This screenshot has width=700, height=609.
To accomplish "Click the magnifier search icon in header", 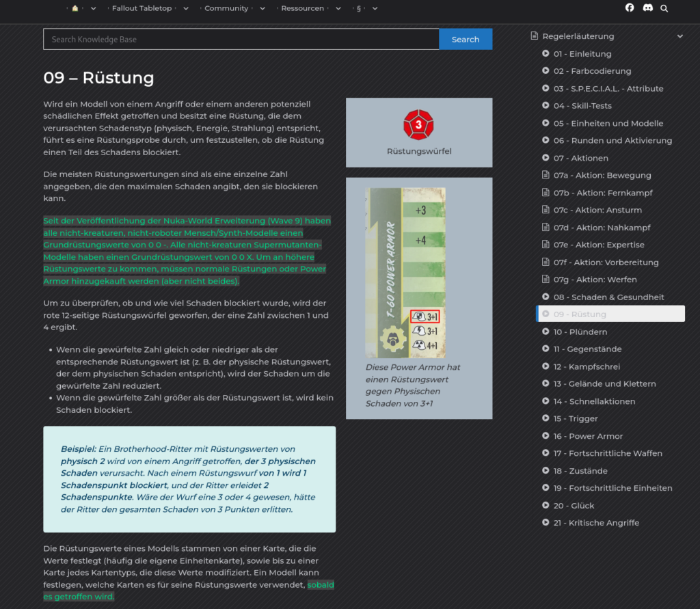I will coord(664,8).
